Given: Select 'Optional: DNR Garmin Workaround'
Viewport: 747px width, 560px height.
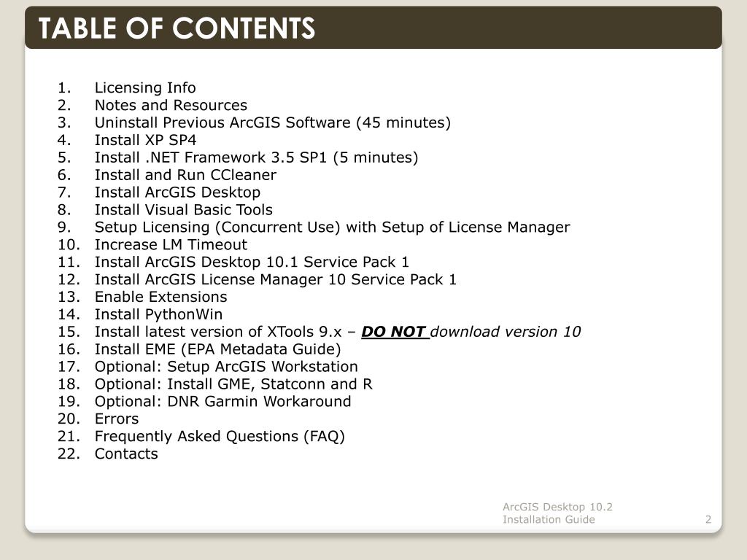Looking at the screenshot, I should click(223, 402).
